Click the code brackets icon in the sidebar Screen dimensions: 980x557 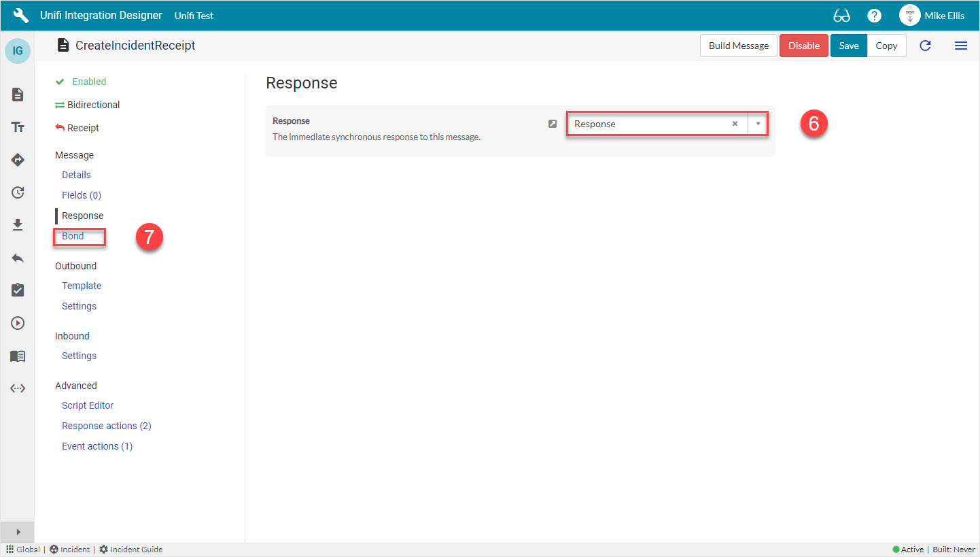[x=17, y=388]
